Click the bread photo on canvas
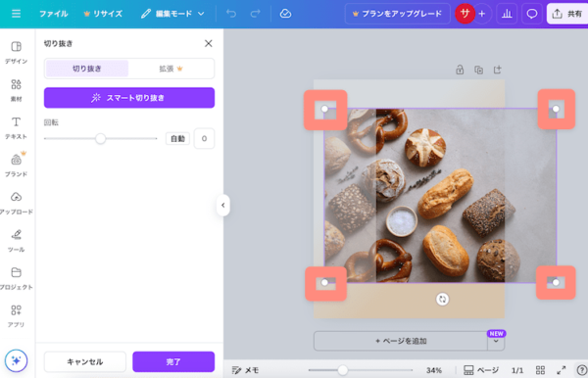588x378 pixels. pyautogui.click(x=440, y=196)
